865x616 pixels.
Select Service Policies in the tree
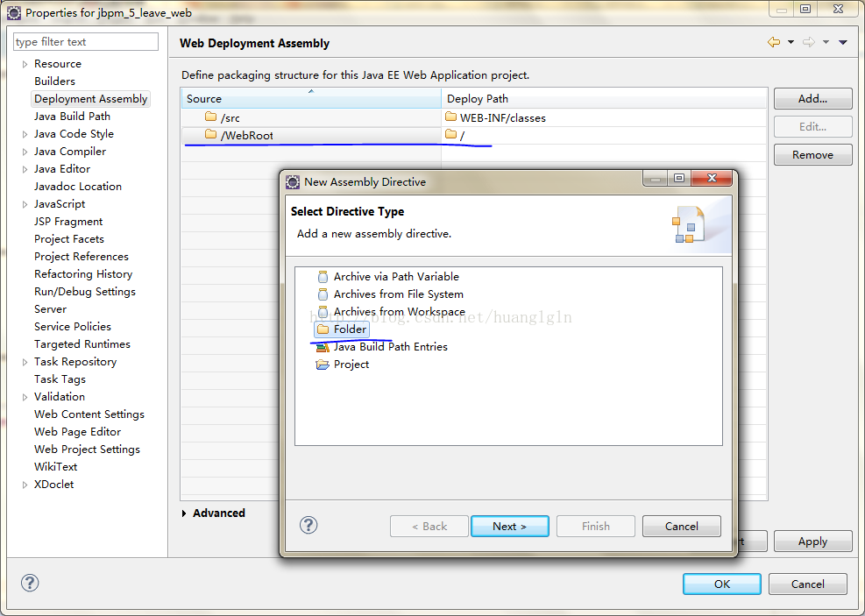72,327
